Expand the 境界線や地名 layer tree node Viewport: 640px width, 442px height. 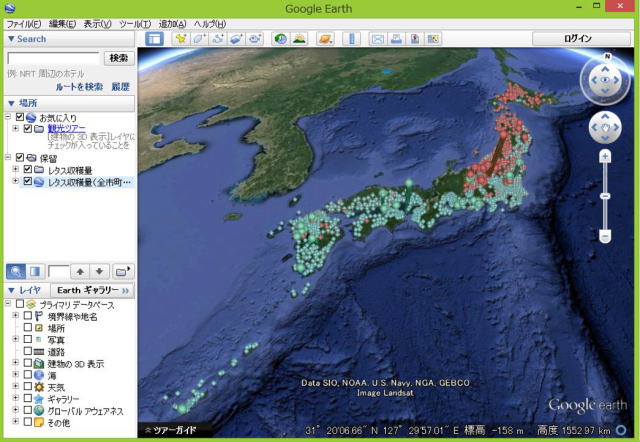coord(15,316)
